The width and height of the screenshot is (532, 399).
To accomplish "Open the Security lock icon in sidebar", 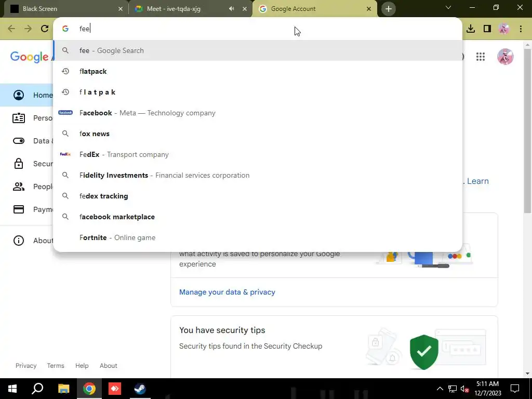I will pyautogui.click(x=19, y=164).
